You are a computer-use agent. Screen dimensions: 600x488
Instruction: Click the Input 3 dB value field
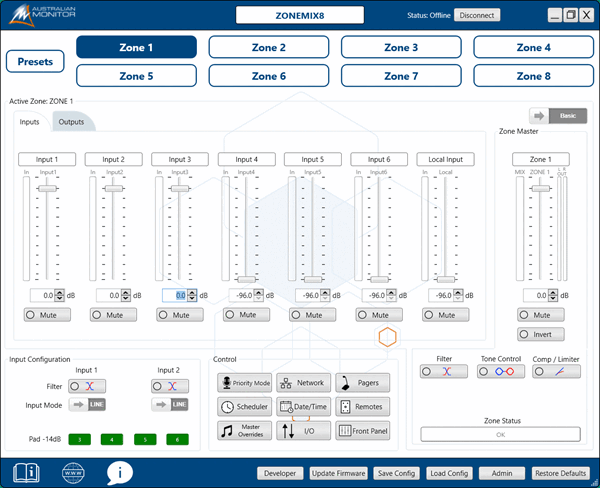point(175,295)
